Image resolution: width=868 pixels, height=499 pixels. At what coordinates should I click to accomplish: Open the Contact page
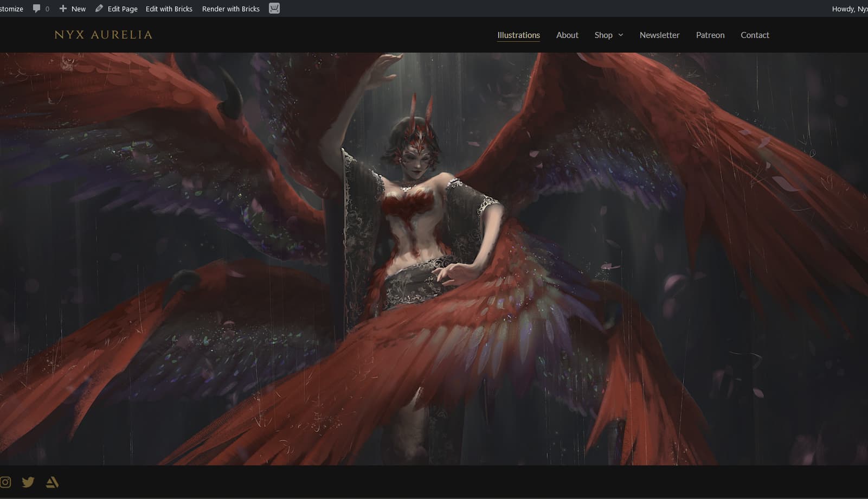click(x=755, y=35)
